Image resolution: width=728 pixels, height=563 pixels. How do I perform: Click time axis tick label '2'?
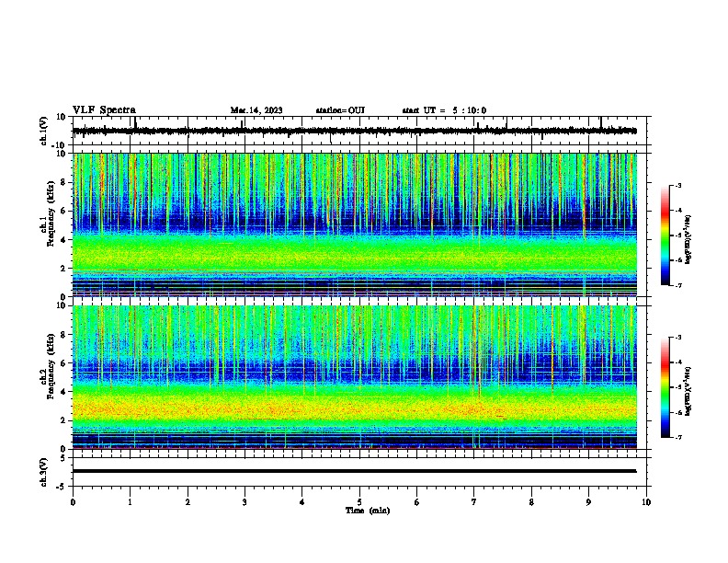coord(188,502)
